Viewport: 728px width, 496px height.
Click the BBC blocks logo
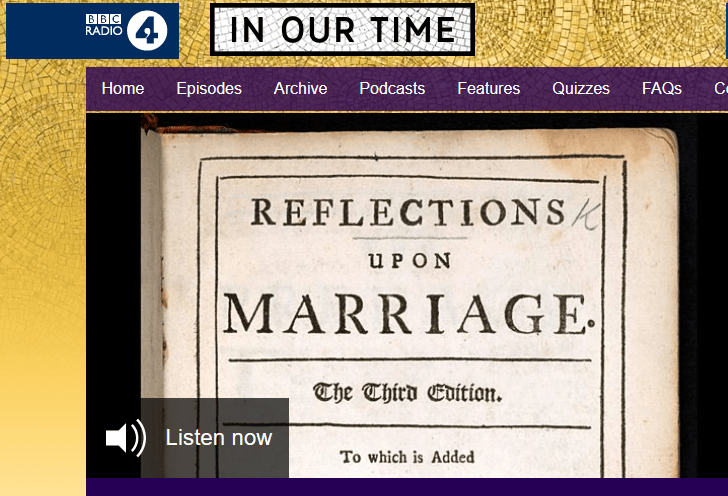click(103, 19)
